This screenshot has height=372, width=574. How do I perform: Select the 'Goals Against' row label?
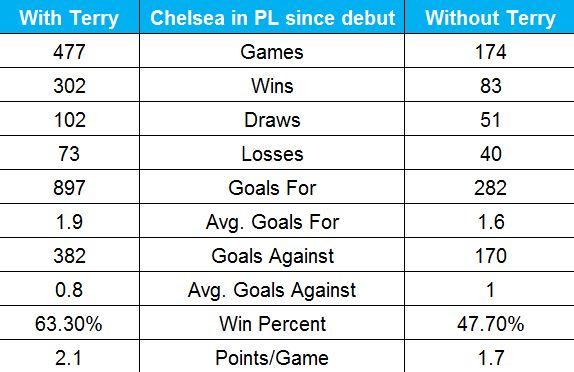pos(272,256)
